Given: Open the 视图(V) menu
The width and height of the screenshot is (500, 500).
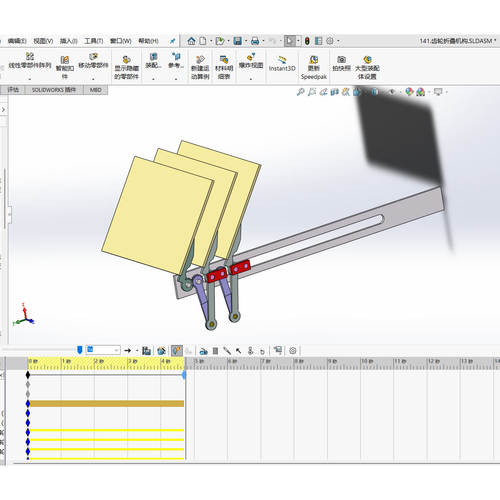Looking at the screenshot, I should pos(43,41).
